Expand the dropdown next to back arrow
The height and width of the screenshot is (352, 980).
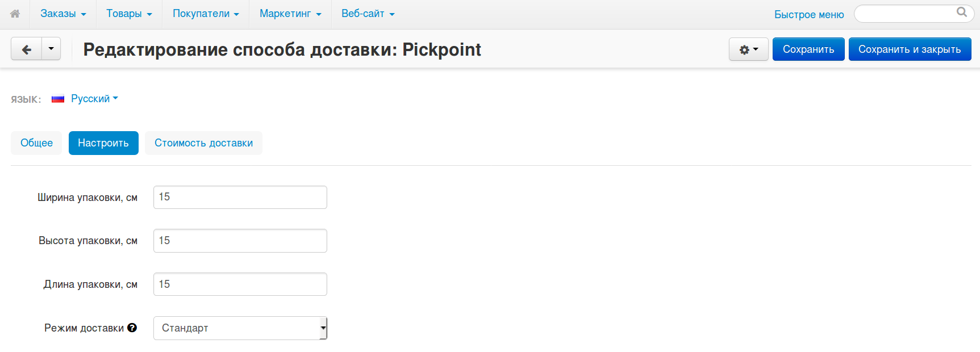[x=51, y=49]
